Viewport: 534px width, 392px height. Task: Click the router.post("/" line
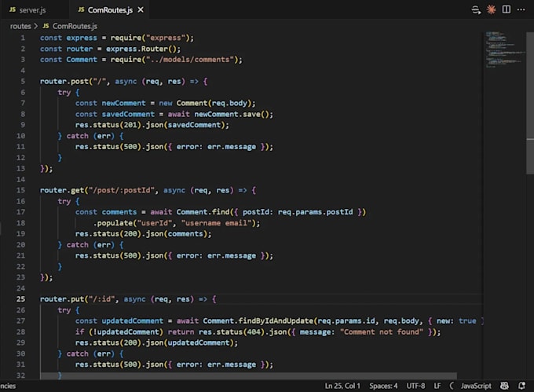coord(123,82)
